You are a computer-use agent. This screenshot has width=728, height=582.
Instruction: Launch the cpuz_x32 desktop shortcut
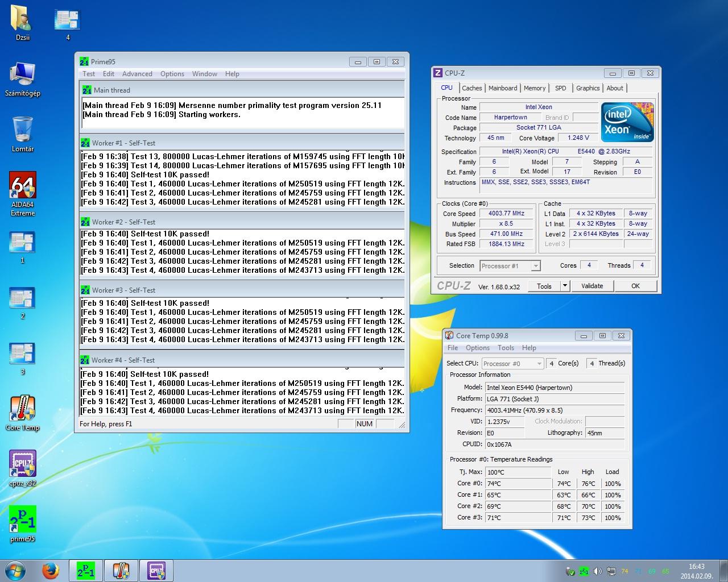tap(23, 464)
